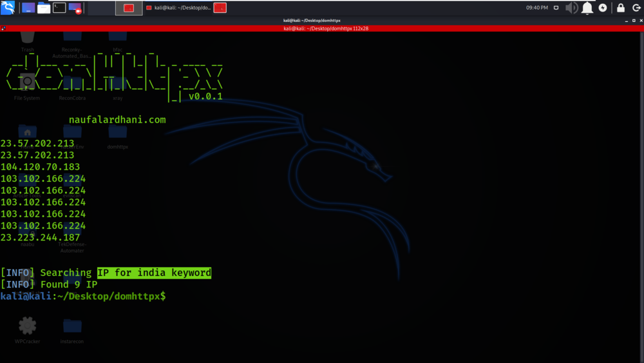The height and width of the screenshot is (363, 644).
Task: Click the 'Searching' word in info line
Action: click(66, 273)
